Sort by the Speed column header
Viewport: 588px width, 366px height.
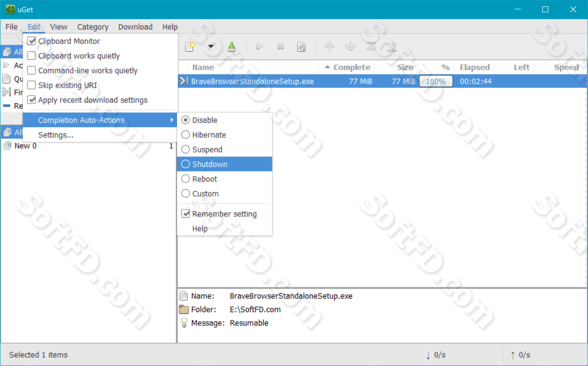[560, 67]
